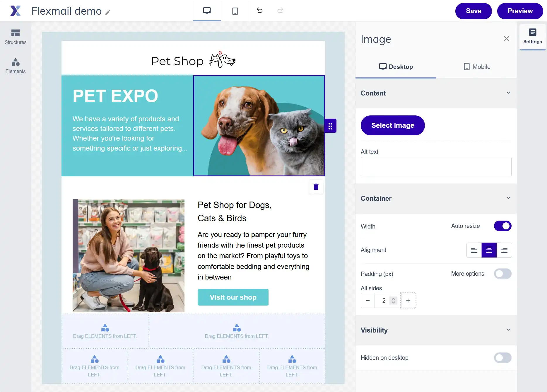Open the Structures panel

coord(16,36)
